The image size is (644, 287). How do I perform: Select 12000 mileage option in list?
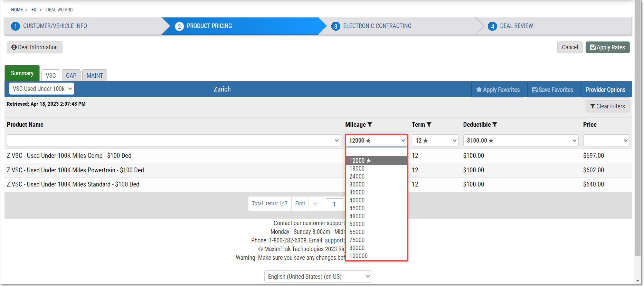pos(377,161)
